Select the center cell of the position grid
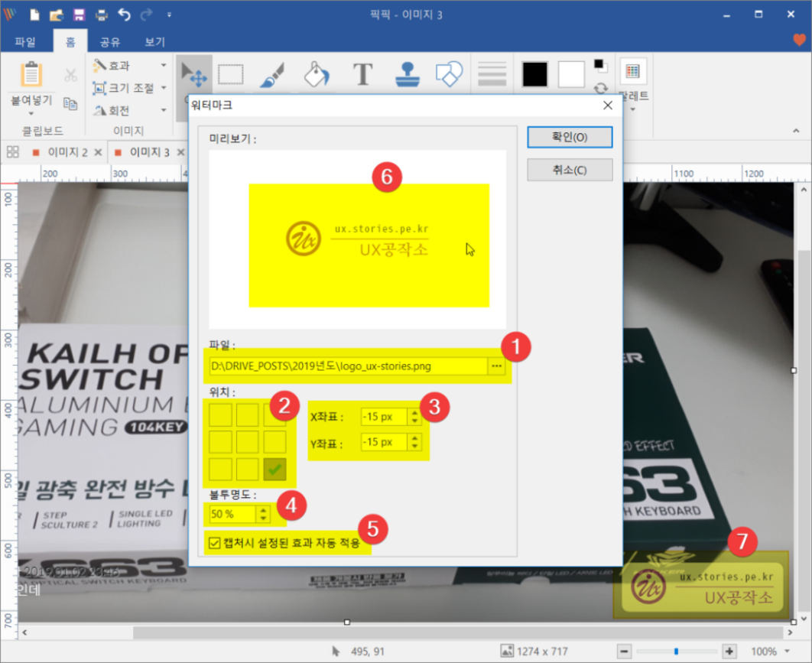This screenshot has width=812, height=663. click(247, 442)
